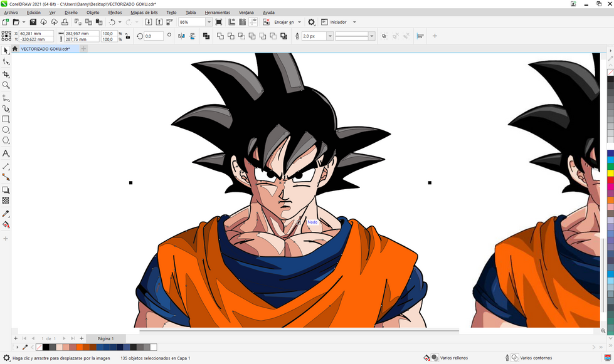Expand the Encajar en dropdown
The height and width of the screenshot is (364, 614).
299,23
